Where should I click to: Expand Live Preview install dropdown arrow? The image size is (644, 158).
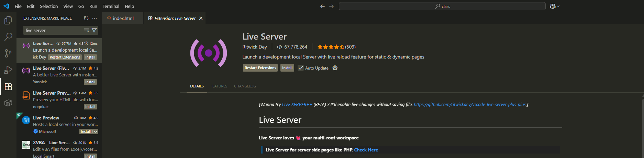(x=96, y=131)
